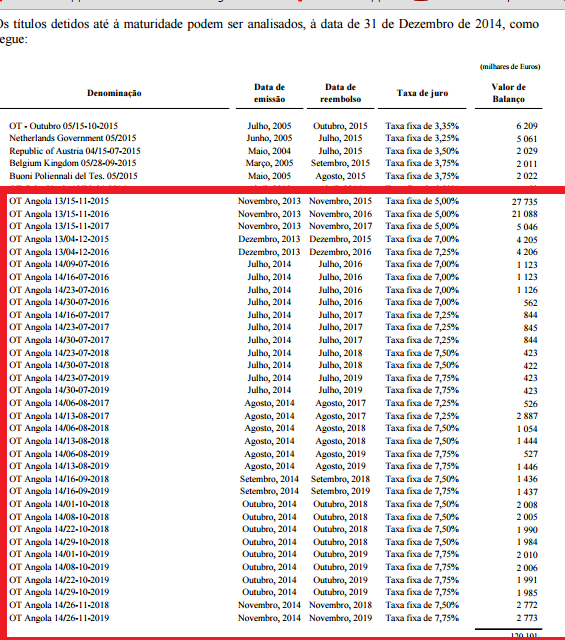
Task: Click 'Taxa fixa de 3,50%' rate cell
Action: [x=422, y=151]
